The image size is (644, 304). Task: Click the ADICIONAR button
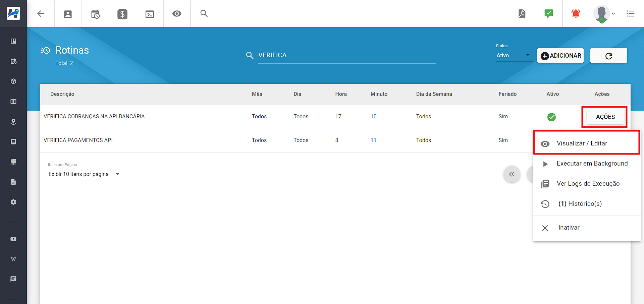tap(560, 56)
